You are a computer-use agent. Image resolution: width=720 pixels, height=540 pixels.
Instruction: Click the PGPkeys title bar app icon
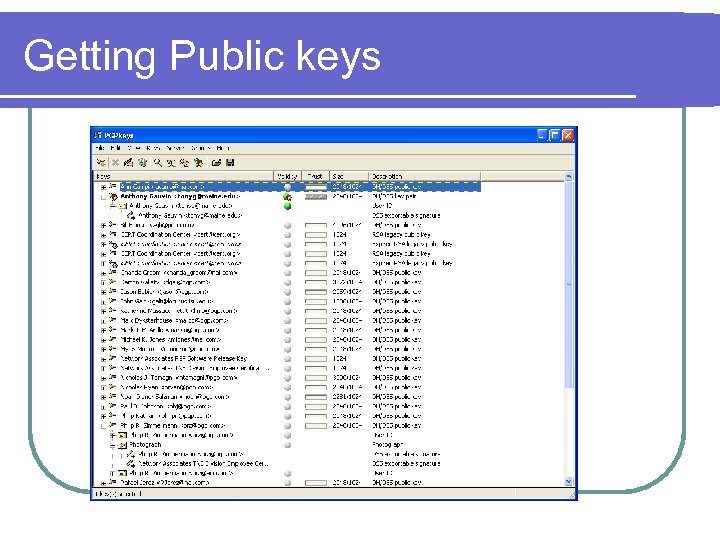point(98,135)
